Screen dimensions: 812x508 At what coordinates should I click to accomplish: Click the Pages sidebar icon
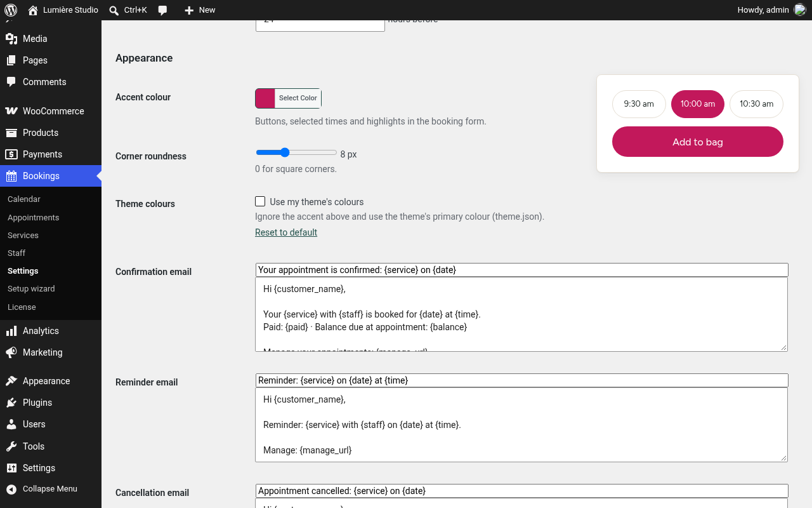(x=11, y=60)
